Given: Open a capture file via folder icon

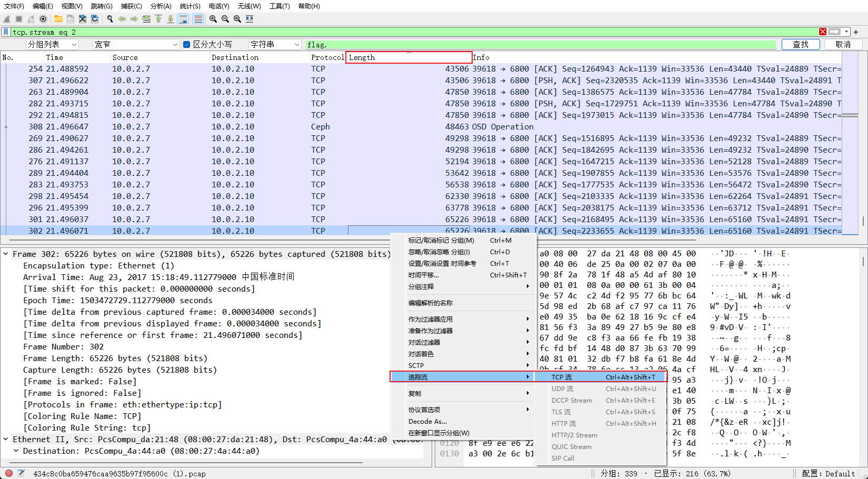Looking at the screenshot, I should pyautogui.click(x=58, y=19).
